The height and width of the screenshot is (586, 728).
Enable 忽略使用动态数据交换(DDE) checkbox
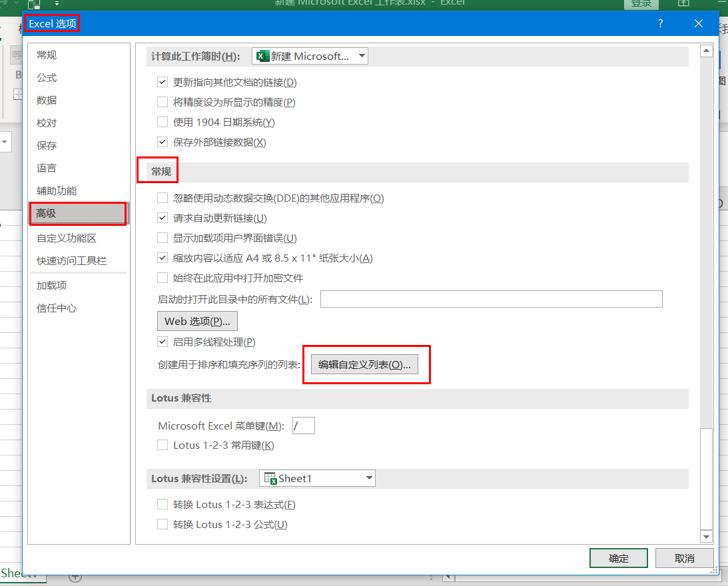[x=163, y=198]
